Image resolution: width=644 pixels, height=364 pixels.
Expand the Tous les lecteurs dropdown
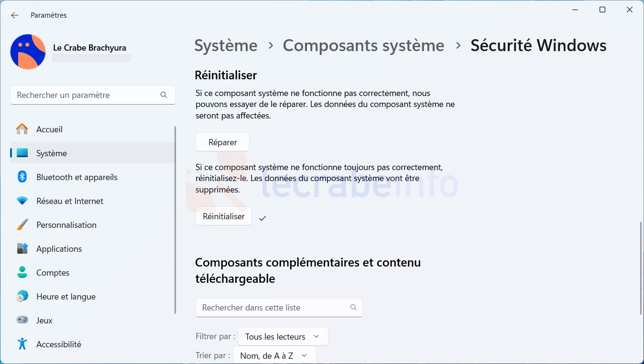pyautogui.click(x=283, y=336)
